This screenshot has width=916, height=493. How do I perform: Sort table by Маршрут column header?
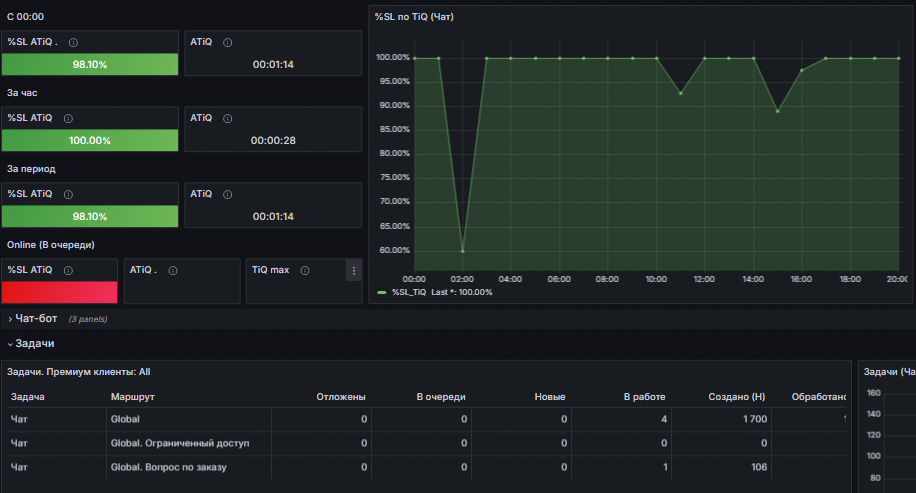click(x=133, y=397)
